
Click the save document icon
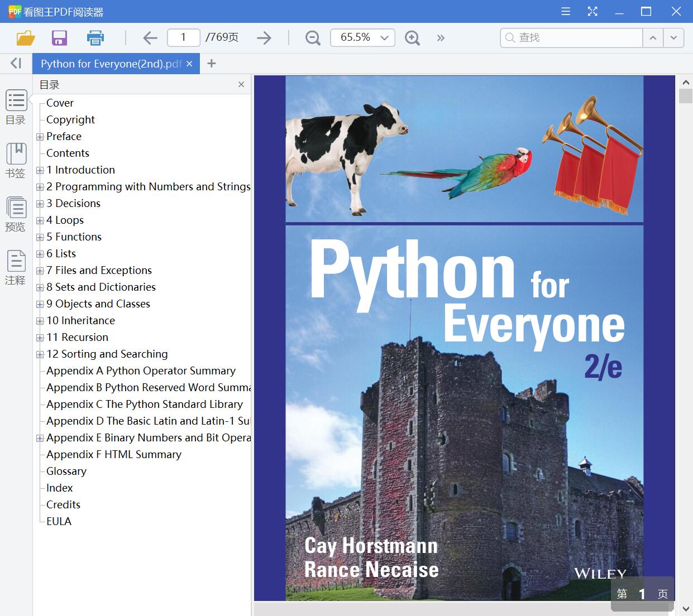[x=59, y=38]
